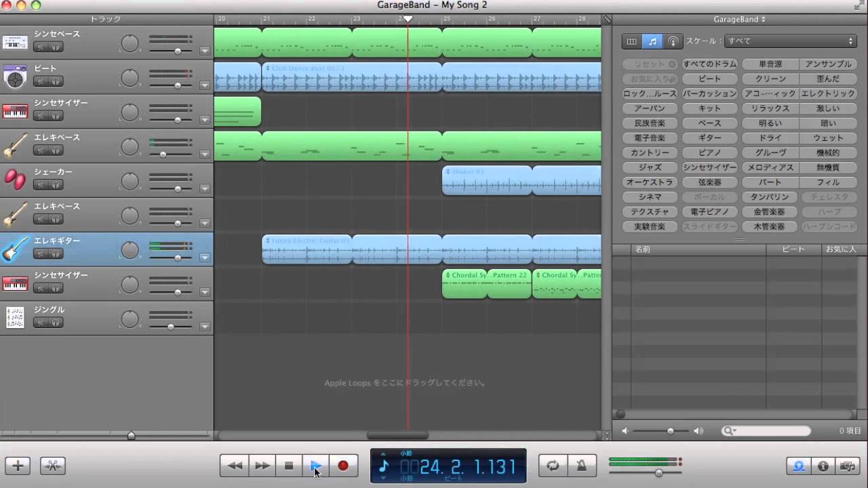Click the playhead marker on the ruler

click(x=408, y=19)
